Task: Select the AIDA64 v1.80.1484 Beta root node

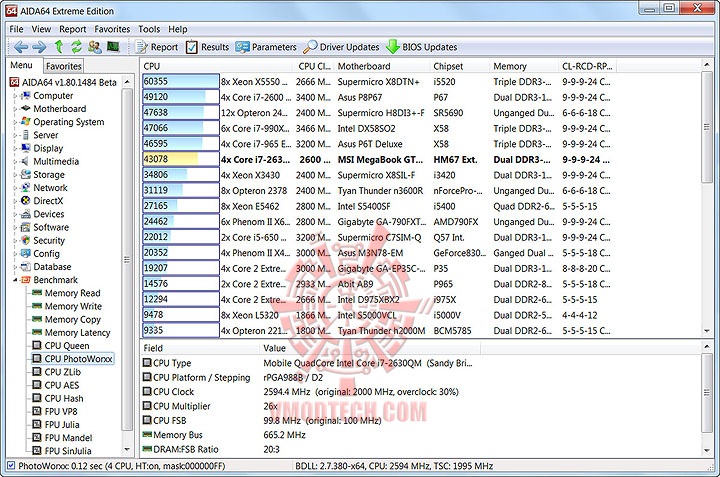Action: pos(63,83)
